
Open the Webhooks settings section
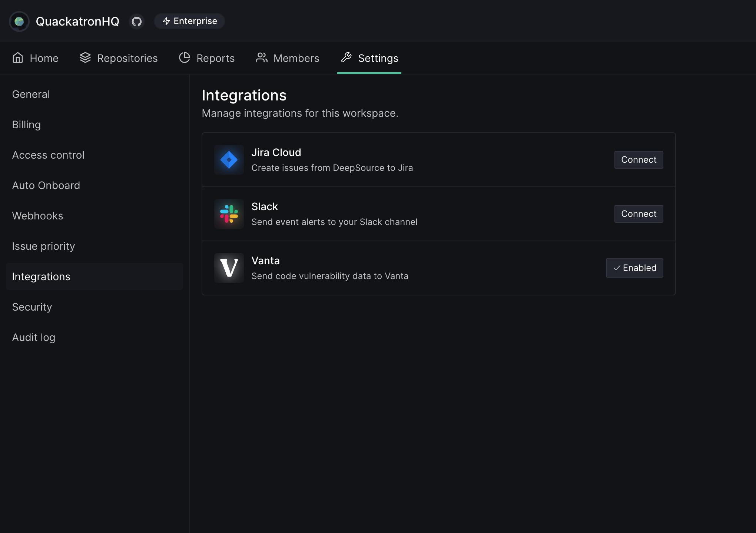[37, 216]
